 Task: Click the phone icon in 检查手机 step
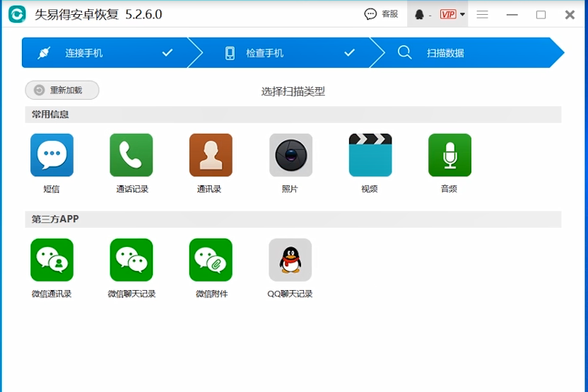pyautogui.click(x=230, y=53)
